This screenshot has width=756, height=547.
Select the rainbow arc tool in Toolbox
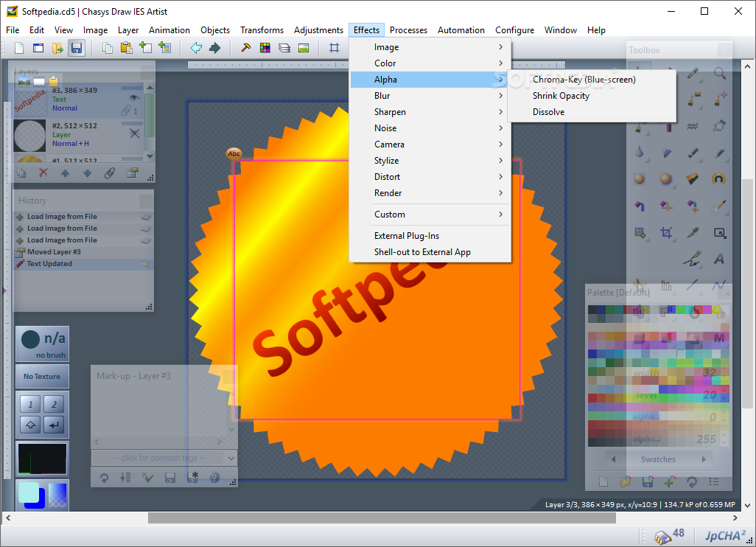point(719,179)
